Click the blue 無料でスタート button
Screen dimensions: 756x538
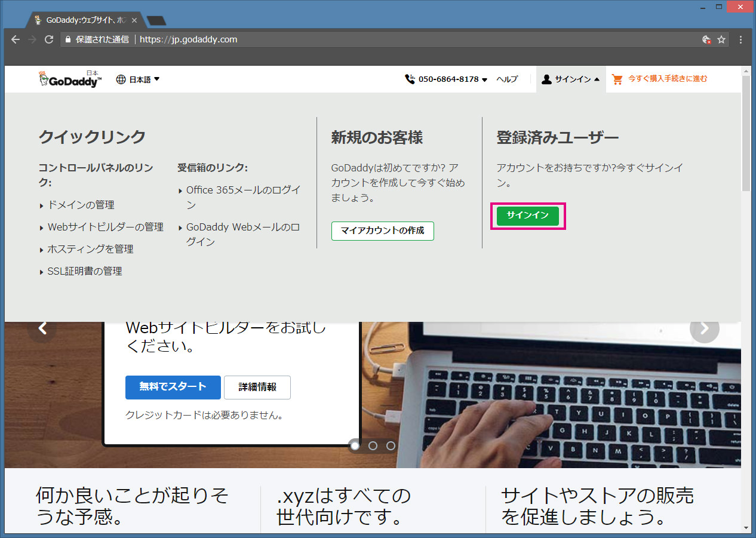coord(173,387)
